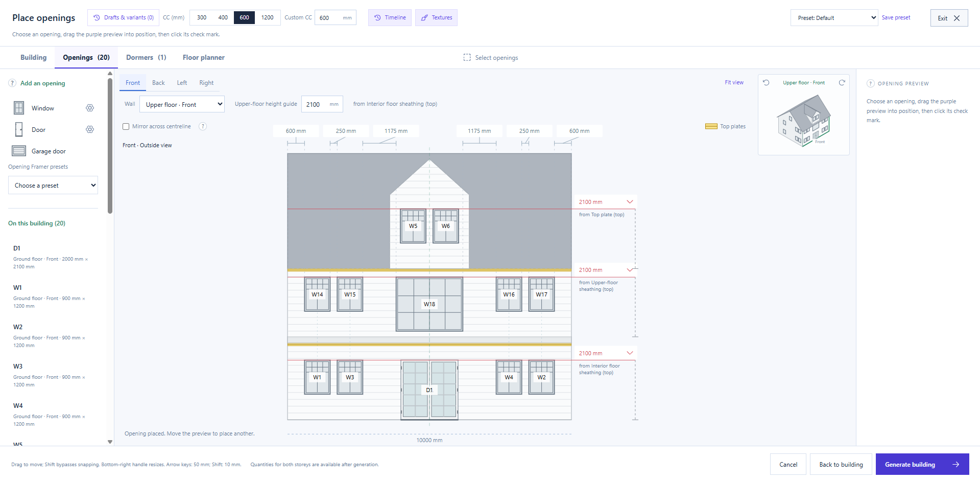Click help icon beside Add an opening
Image resolution: width=980 pixels, height=481 pixels.
point(12,83)
